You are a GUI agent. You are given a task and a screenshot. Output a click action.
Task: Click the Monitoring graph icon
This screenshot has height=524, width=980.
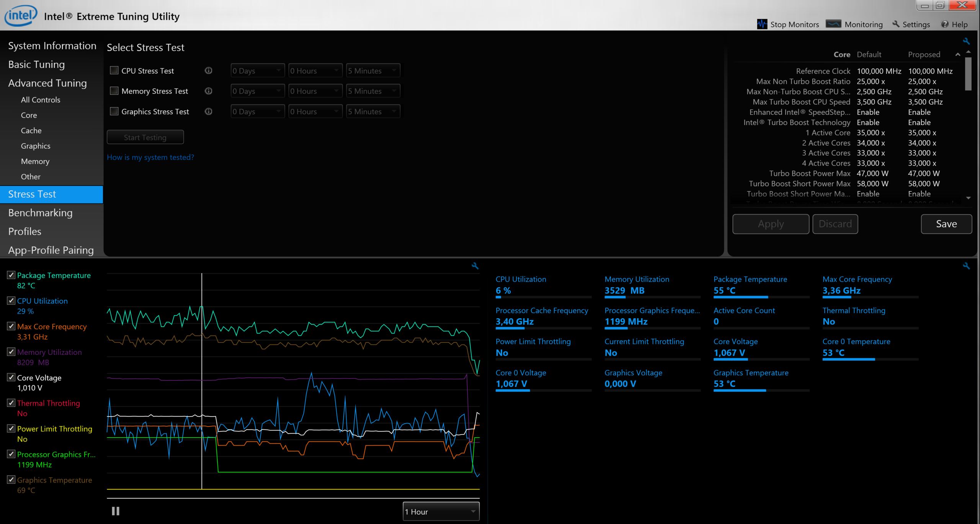833,24
